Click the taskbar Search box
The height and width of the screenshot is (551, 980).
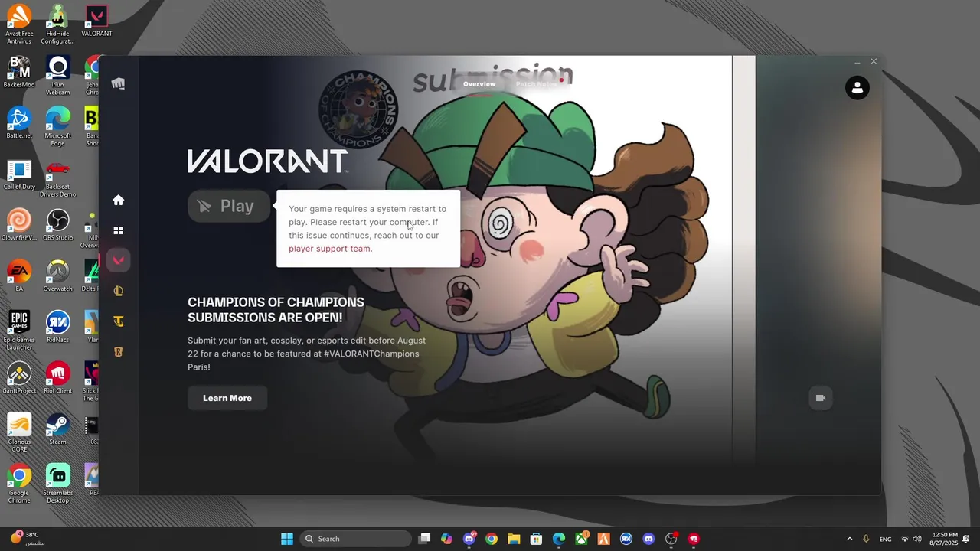pyautogui.click(x=355, y=539)
